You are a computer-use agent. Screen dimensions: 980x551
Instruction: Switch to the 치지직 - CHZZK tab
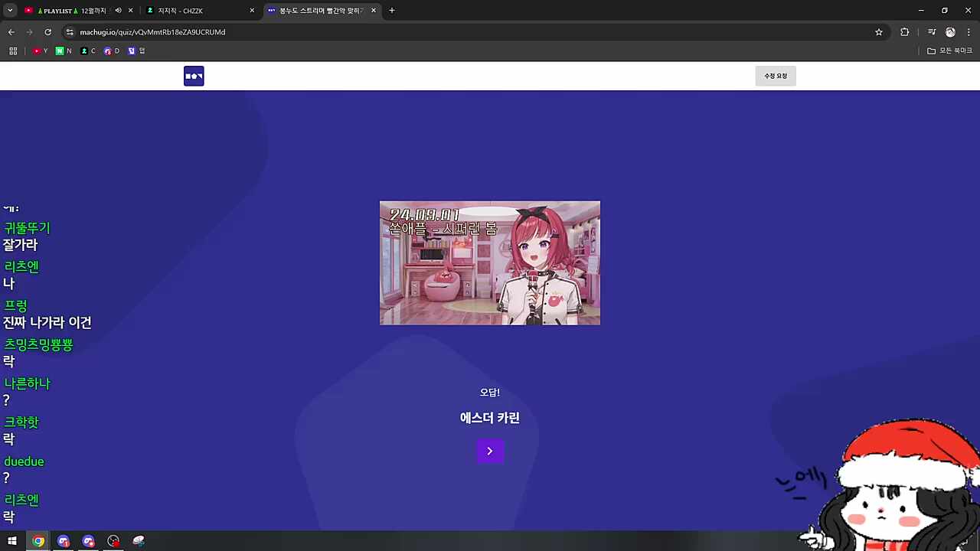[x=199, y=11]
